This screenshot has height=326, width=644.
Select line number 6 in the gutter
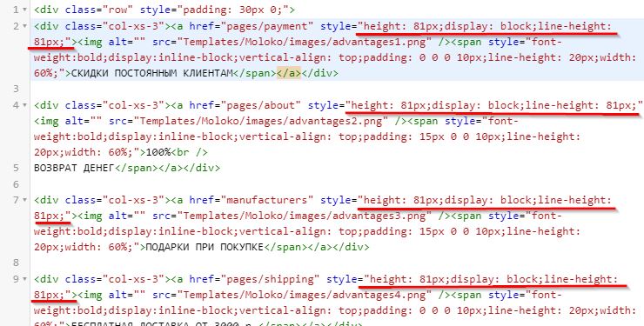tap(16, 184)
